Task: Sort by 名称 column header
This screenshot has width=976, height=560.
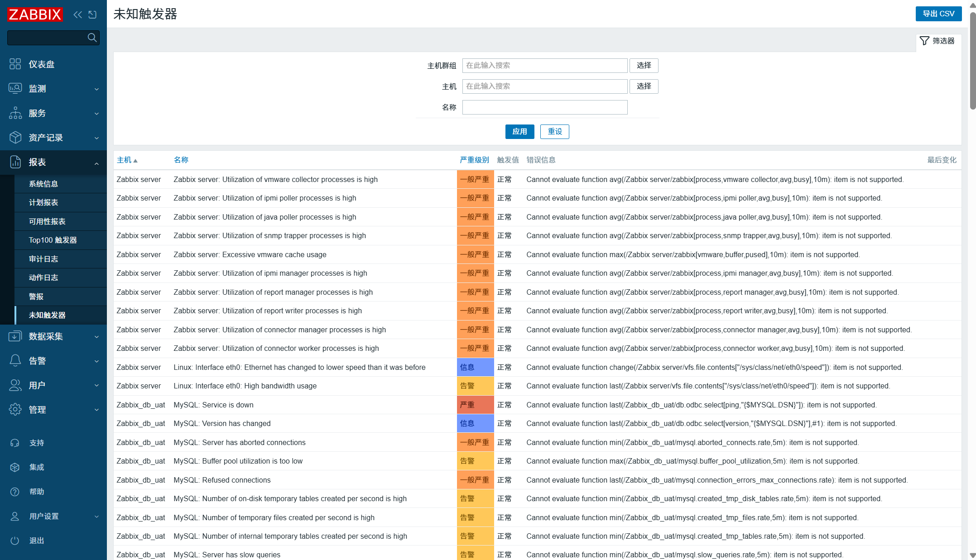Action: [181, 160]
